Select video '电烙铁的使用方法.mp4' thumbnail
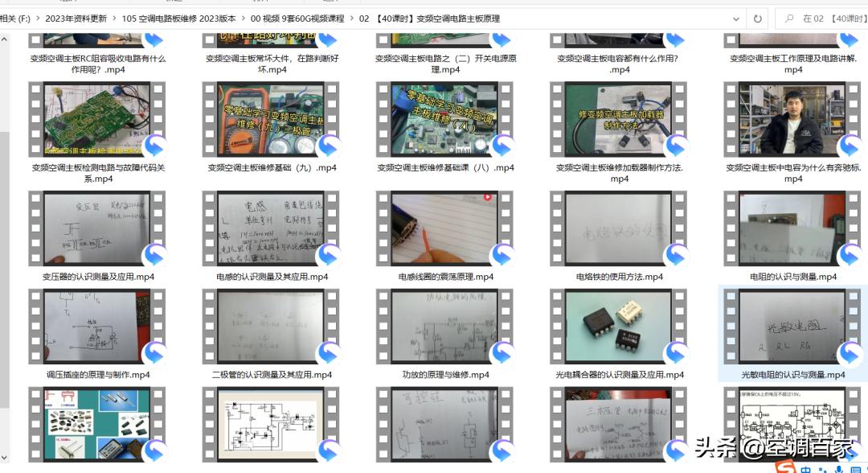Image resolution: width=868 pixels, height=473 pixels. (619, 228)
